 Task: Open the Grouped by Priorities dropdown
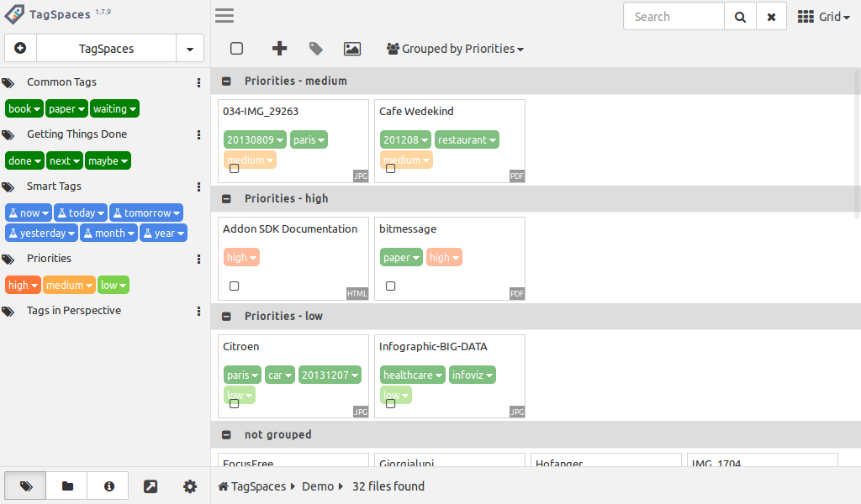coord(455,49)
